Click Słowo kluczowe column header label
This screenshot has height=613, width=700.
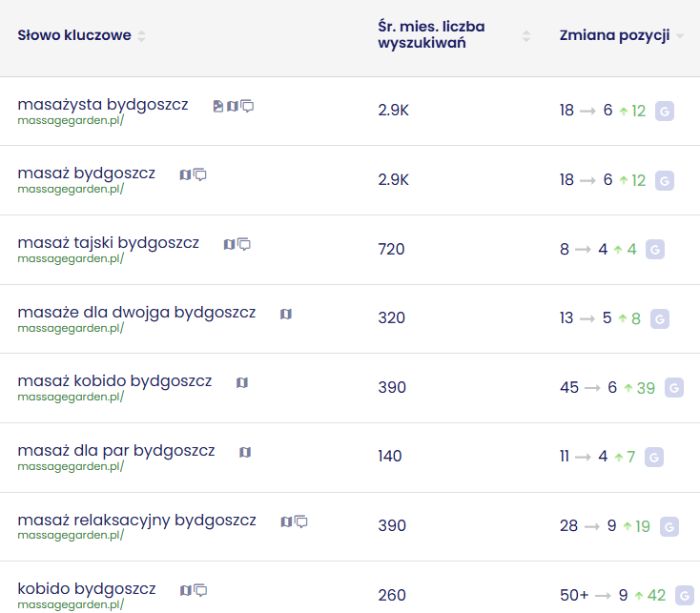74,35
